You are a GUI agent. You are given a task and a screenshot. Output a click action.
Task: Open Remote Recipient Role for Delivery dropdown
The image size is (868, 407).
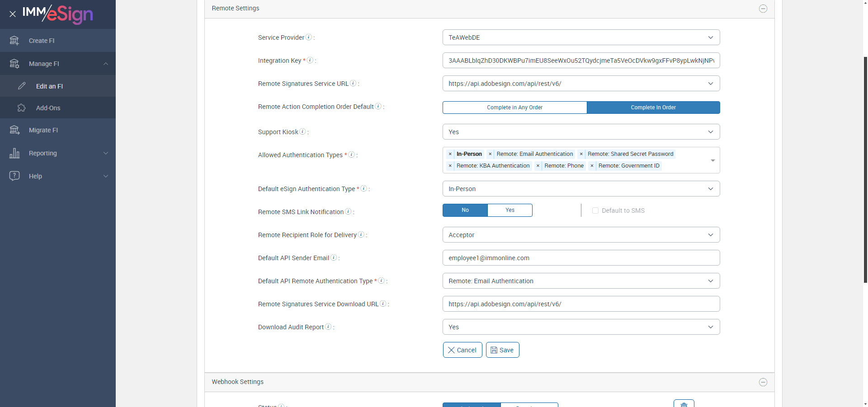pos(581,235)
